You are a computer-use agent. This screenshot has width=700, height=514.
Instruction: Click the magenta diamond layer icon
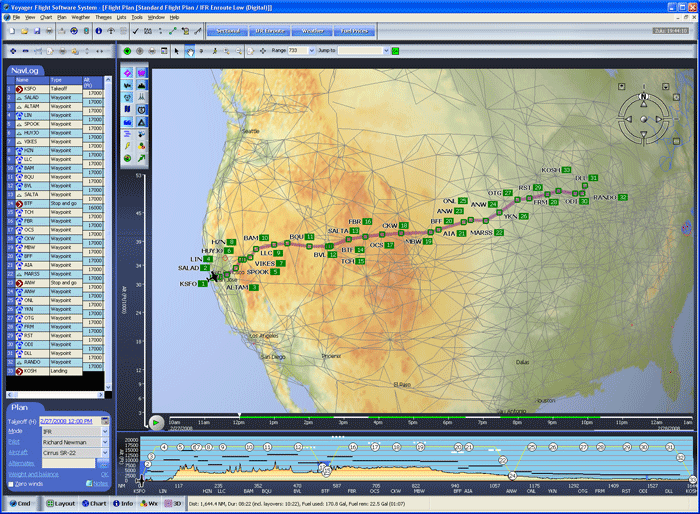(x=128, y=73)
